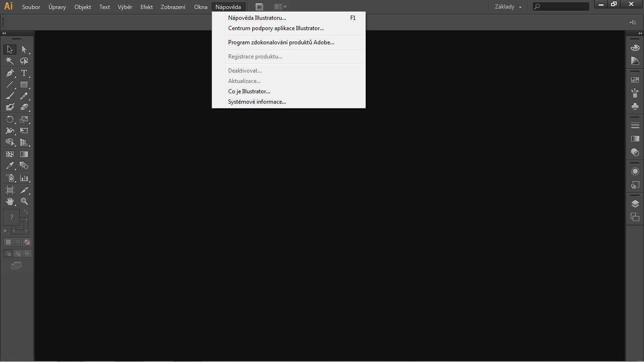Launch Adobe Bridge with Br button
644x362 pixels.
[259, 7]
